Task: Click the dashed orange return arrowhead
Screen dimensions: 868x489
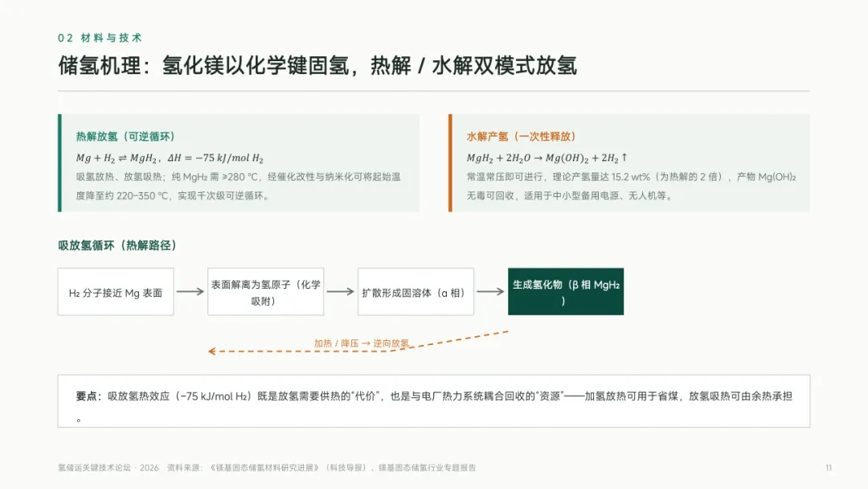Action: click(211, 351)
